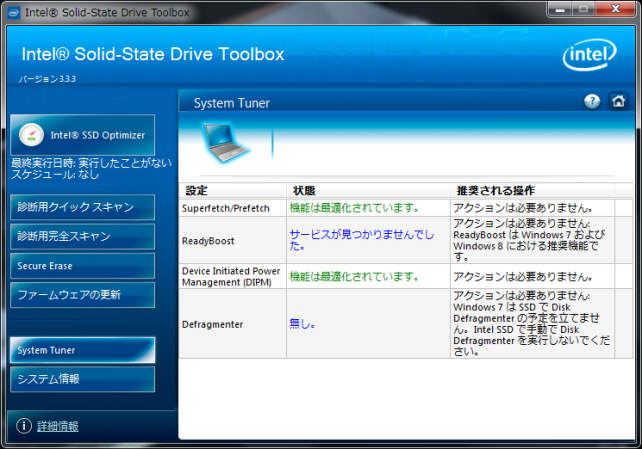The height and width of the screenshot is (449, 642).
Task: Click the 設定 column header
Action: (233, 190)
